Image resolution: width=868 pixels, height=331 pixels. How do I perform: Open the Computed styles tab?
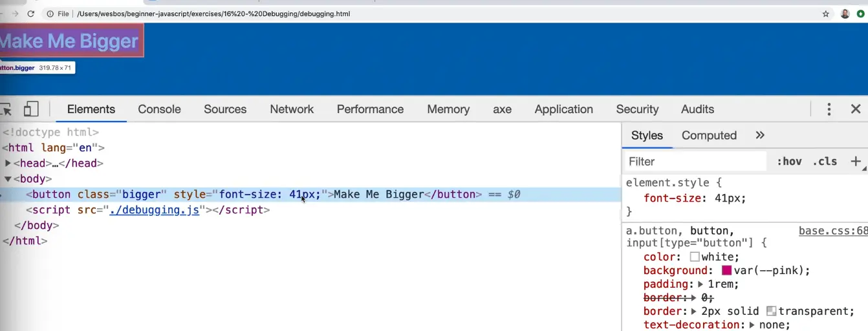[709, 135]
